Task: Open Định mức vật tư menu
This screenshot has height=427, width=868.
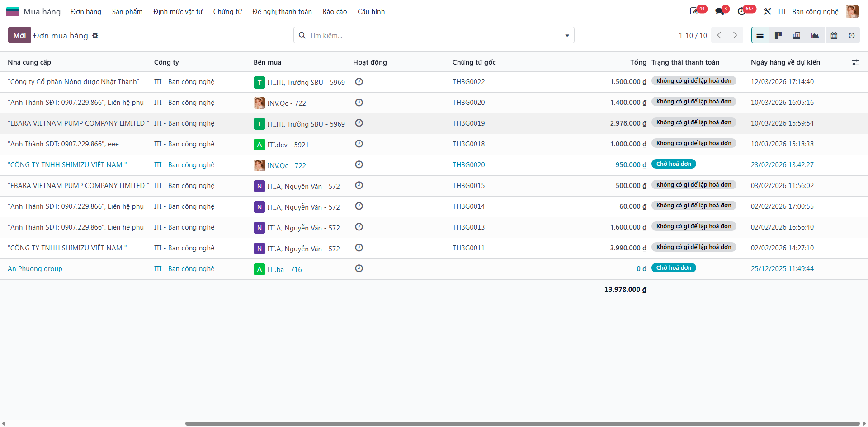Action: pos(178,11)
